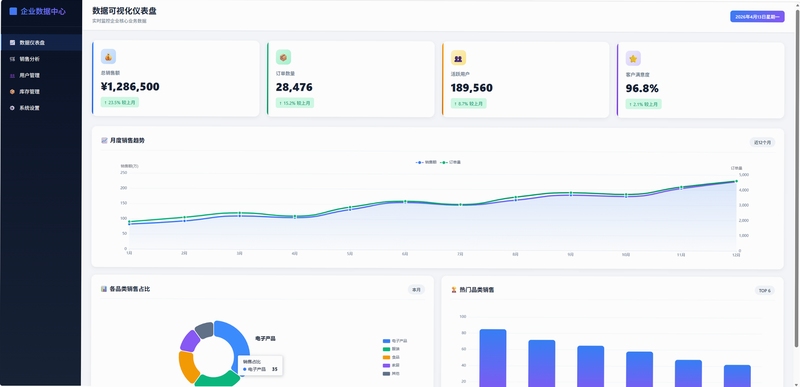Click the users icon on 活跃用户 card
Viewport: 800px width, 387px height.
[x=458, y=58]
